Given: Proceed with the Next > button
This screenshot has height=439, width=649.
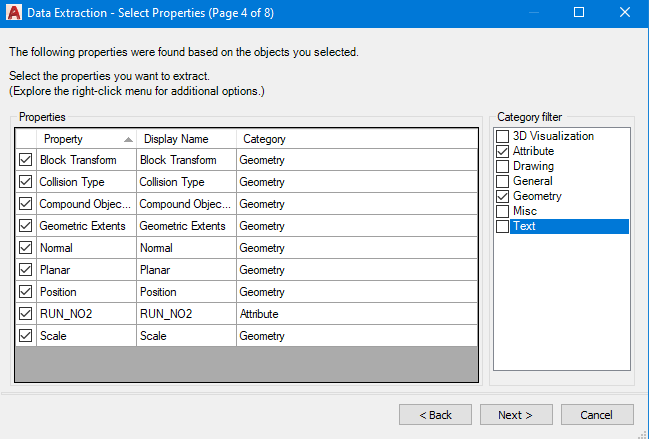Looking at the screenshot, I should [x=516, y=415].
